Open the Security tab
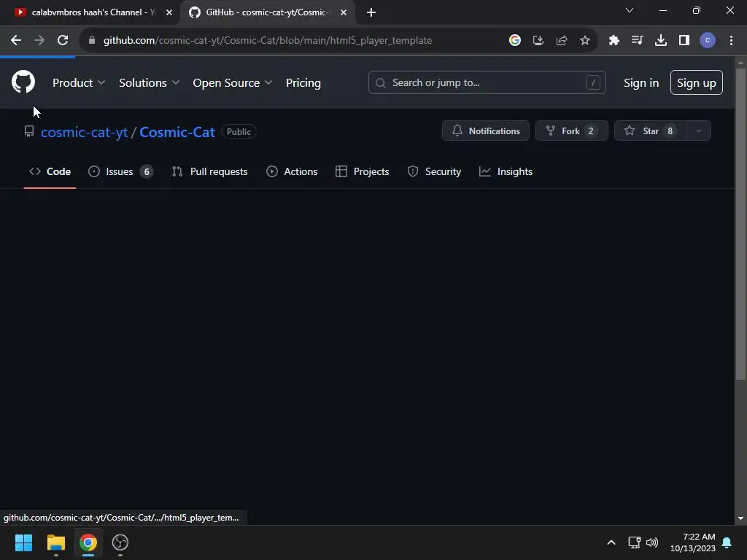Image resolution: width=747 pixels, height=560 pixels. [x=434, y=171]
